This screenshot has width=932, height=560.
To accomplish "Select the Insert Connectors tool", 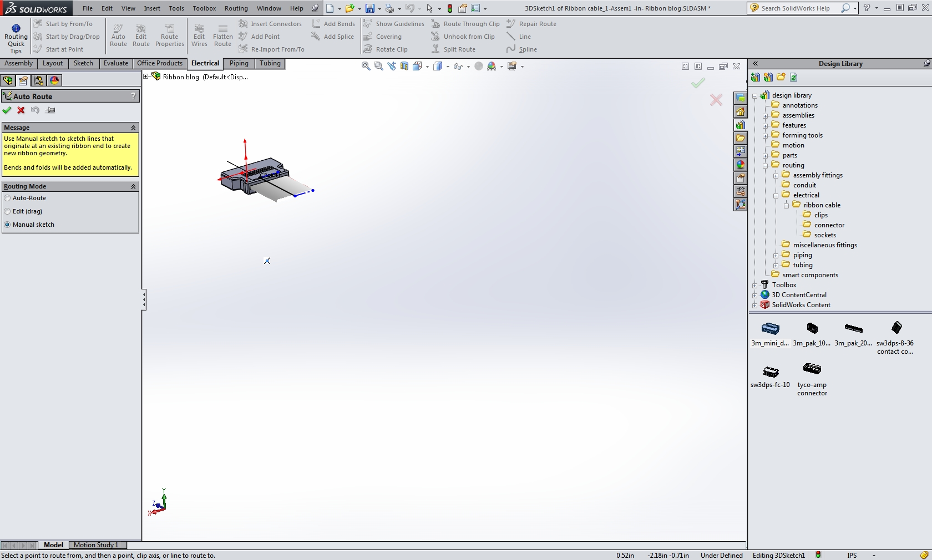I will click(x=271, y=24).
